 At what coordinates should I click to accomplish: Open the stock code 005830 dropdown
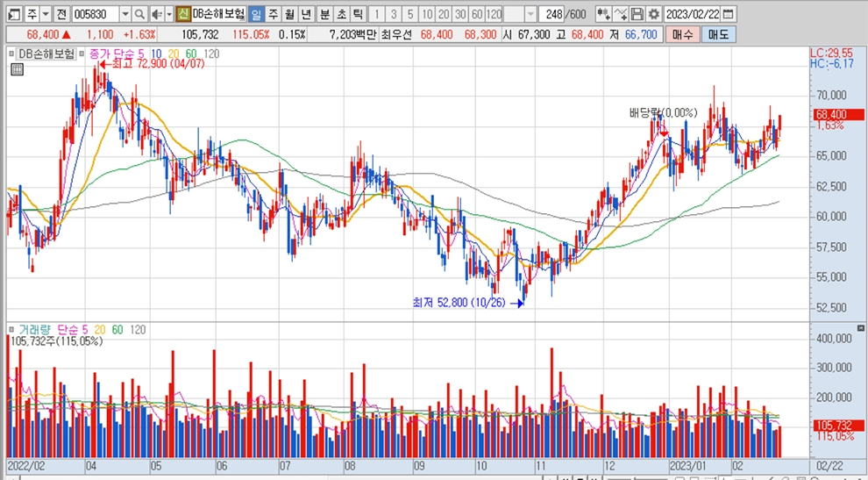pos(125,15)
